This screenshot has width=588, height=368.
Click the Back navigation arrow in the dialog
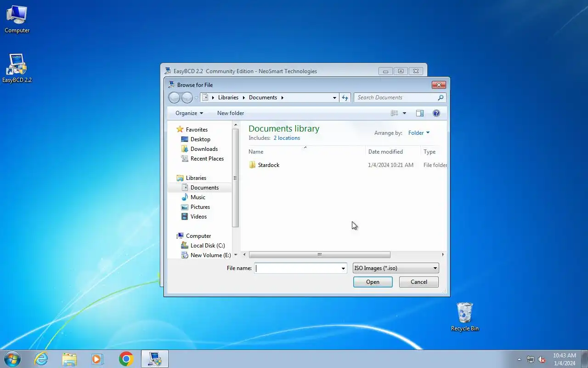tap(174, 98)
